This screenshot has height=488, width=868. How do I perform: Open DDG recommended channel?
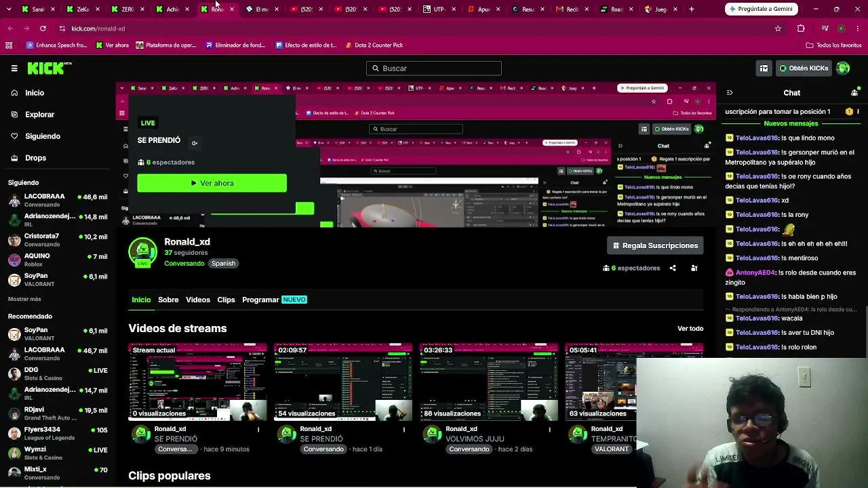click(58, 374)
